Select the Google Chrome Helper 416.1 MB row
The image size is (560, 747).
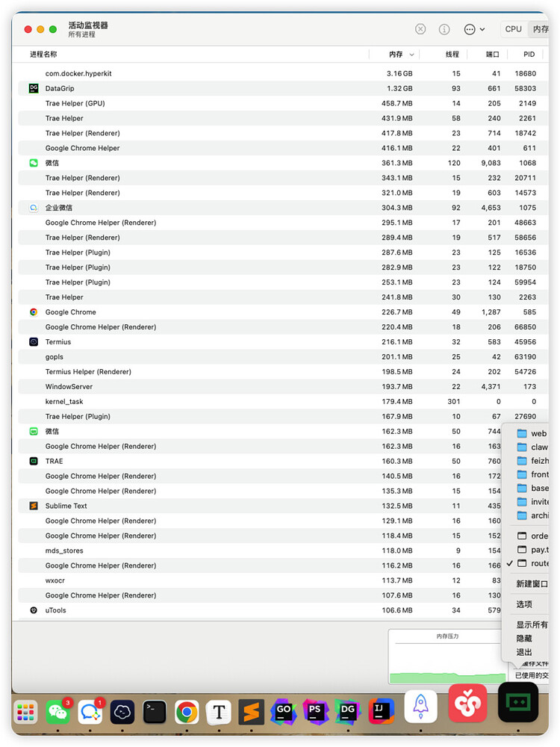tap(283, 148)
